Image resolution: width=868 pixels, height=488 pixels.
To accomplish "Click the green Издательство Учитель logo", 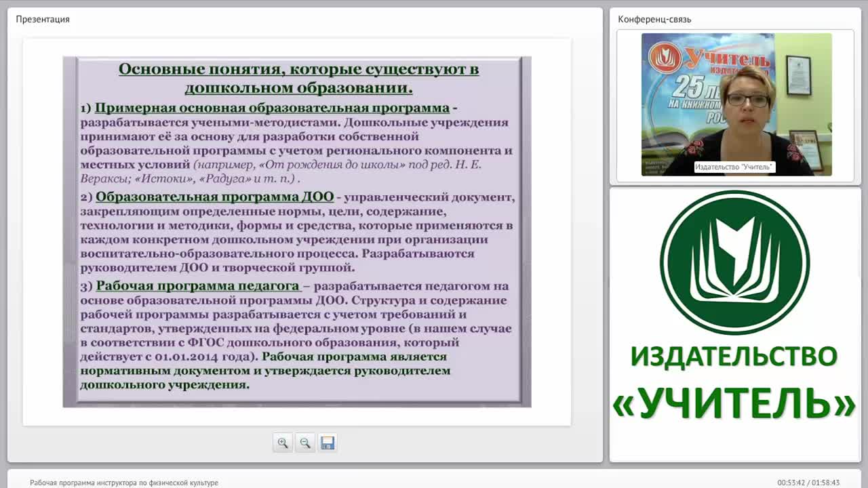I will (734, 262).
